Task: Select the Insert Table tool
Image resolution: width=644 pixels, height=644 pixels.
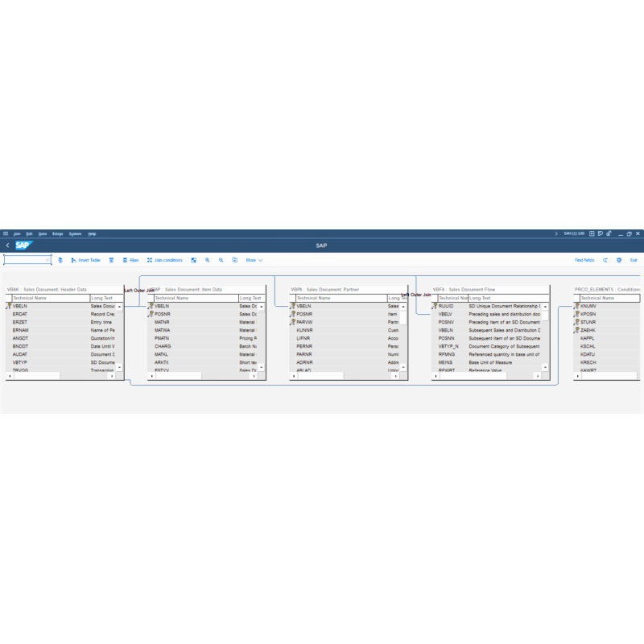Action: point(87,260)
